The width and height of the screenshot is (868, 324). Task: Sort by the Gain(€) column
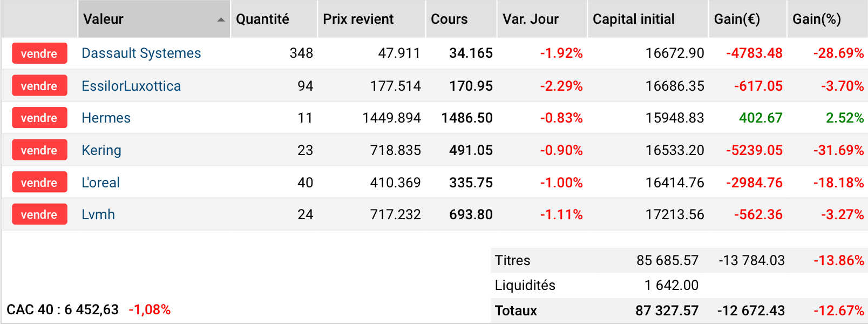(x=748, y=19)
